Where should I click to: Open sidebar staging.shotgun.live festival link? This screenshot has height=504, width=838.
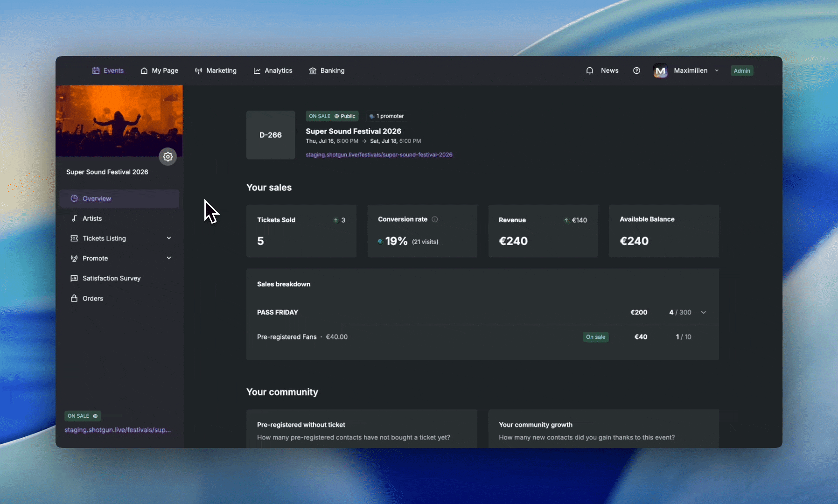(x=118, y=430)
